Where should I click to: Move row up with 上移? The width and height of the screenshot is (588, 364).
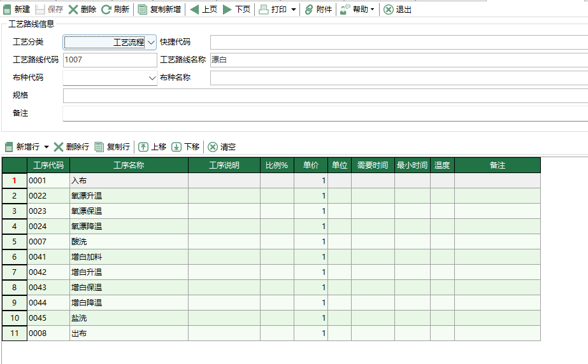tap(152, 147)
